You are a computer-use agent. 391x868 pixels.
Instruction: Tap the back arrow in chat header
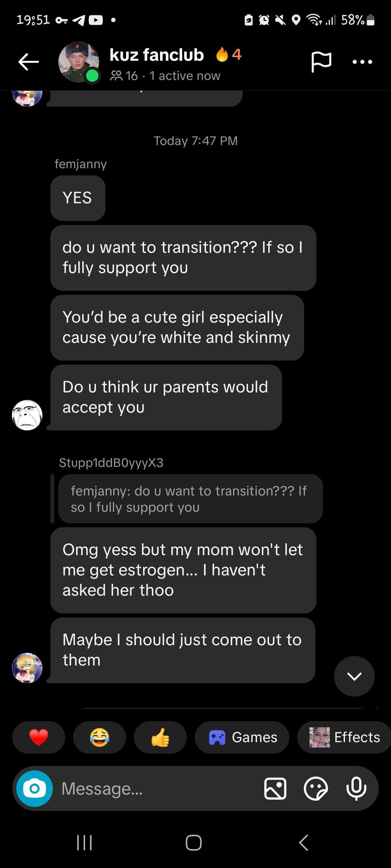29,62
